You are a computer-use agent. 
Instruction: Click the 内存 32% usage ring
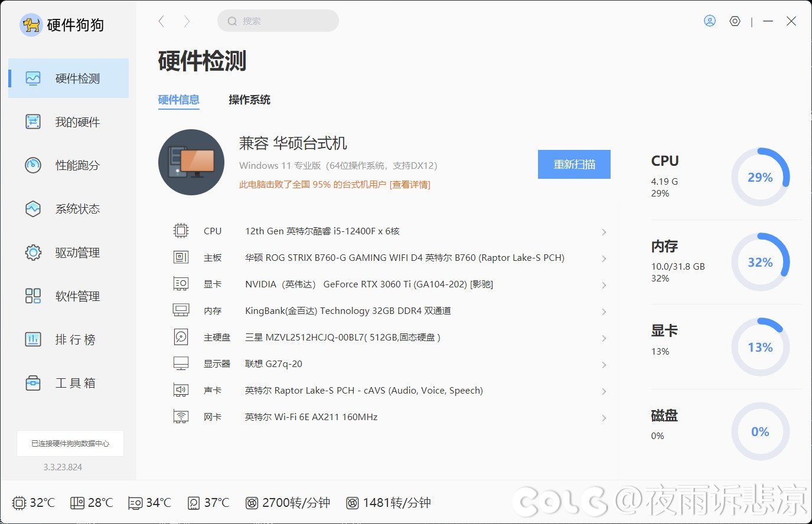[760, 262]
